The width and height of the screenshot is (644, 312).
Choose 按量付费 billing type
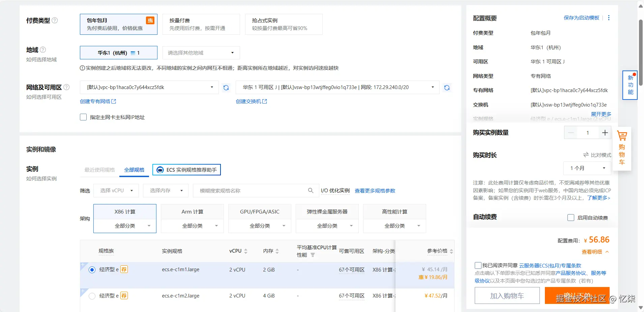[x=201, y=24]
